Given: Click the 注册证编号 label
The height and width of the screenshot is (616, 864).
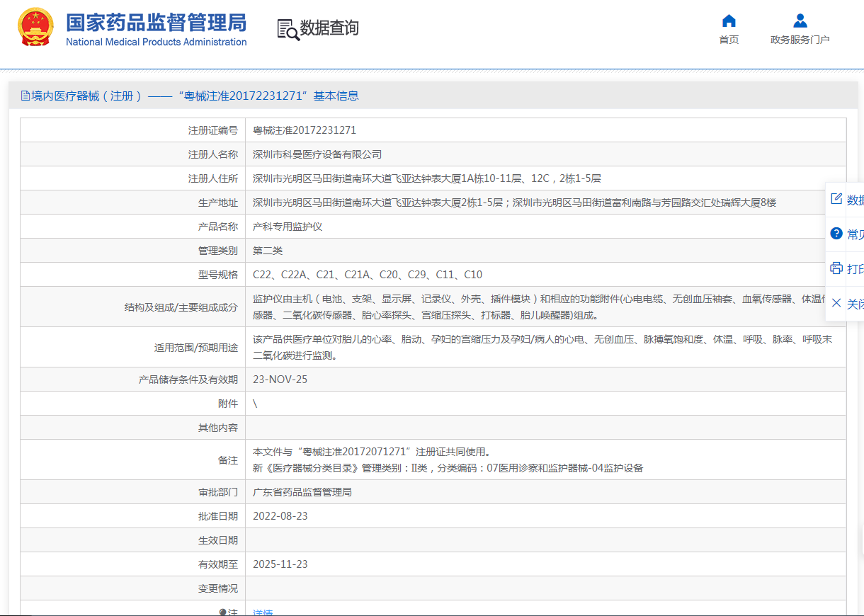Looking at the screenshot, I should pyautogui.click(x=212, y=130).
